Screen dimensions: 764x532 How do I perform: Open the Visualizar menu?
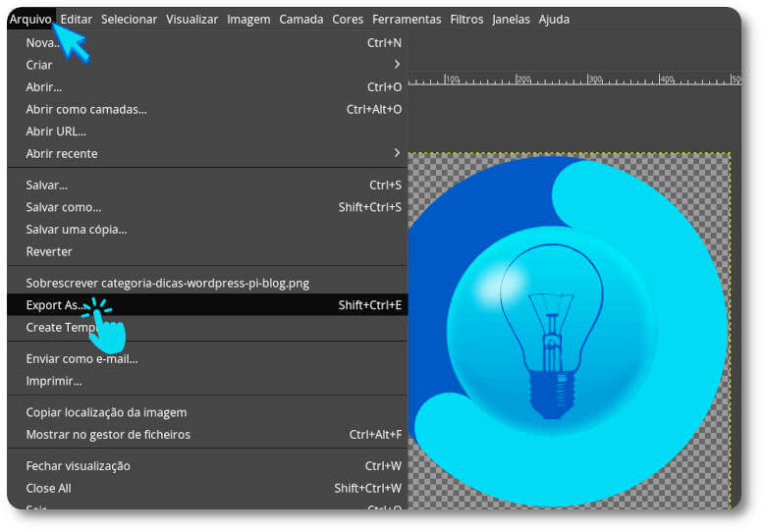(191, 19)
